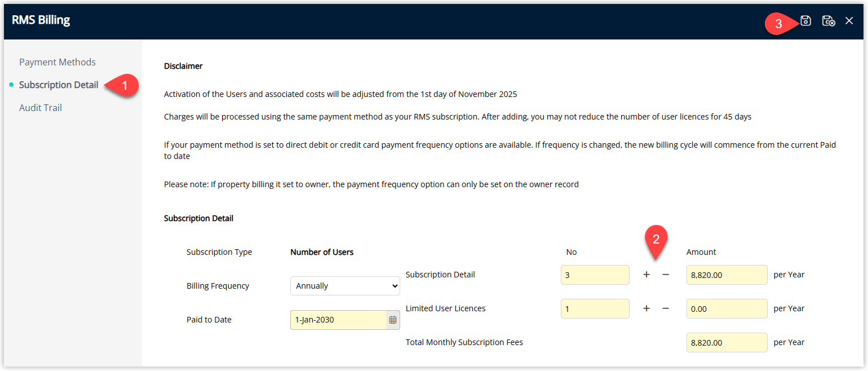
Task: Close the RMS Billing window
Action: coord(849,21)
